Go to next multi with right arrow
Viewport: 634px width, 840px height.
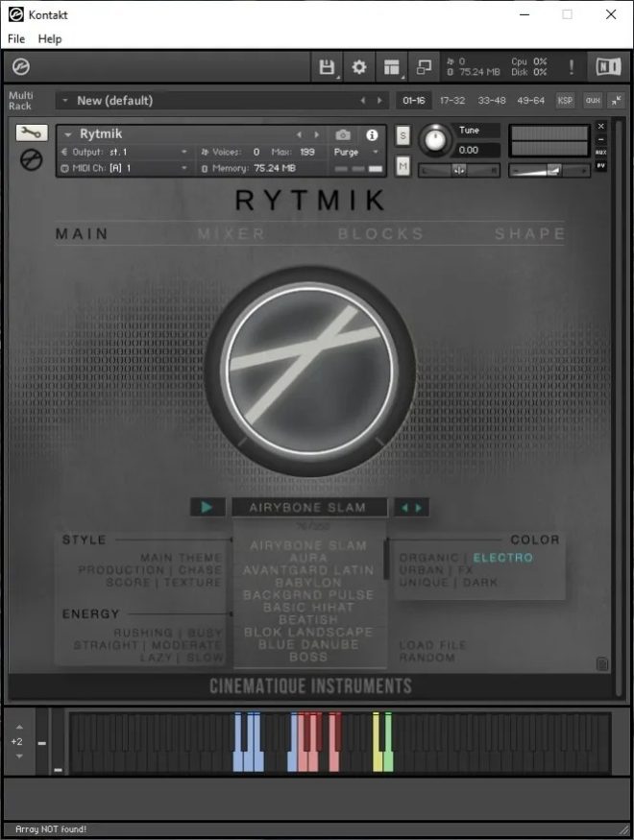point(380,100)
